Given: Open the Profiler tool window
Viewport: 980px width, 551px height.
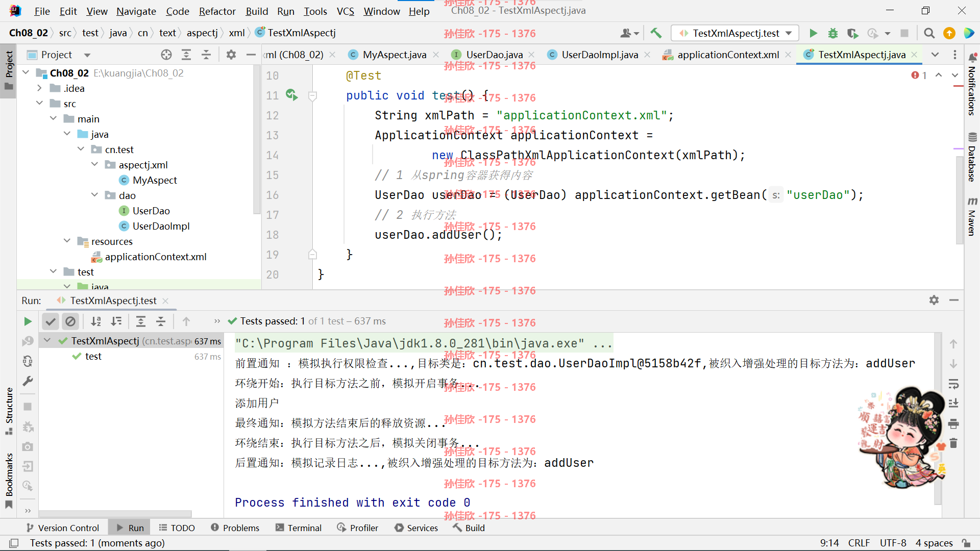Looking at the screenshot, I should pyautogui.click(x=358, y=528).
